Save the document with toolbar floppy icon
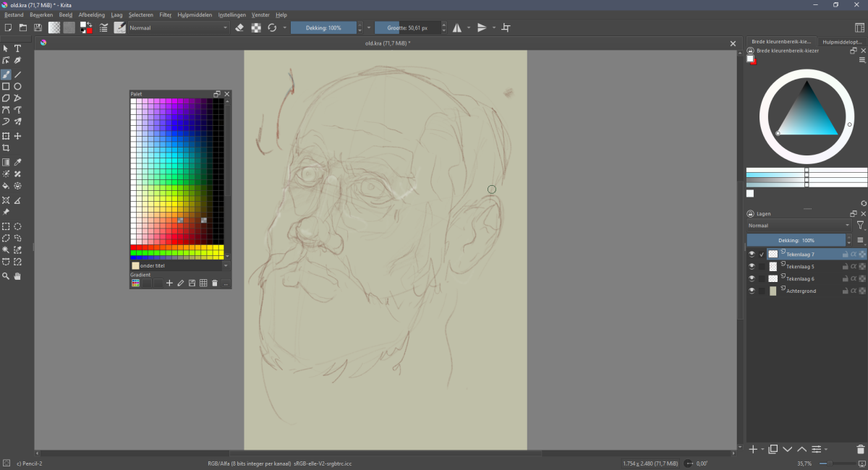 38,27
